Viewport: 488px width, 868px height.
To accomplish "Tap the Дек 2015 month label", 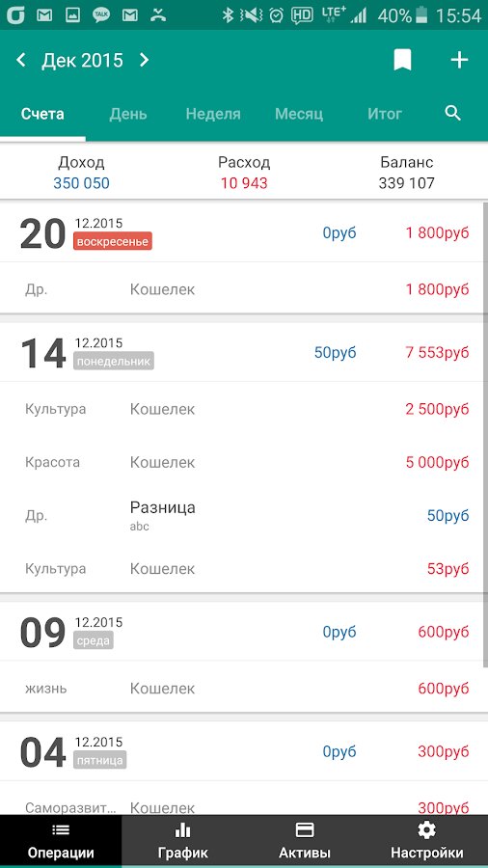I will [x=82, y=61].
